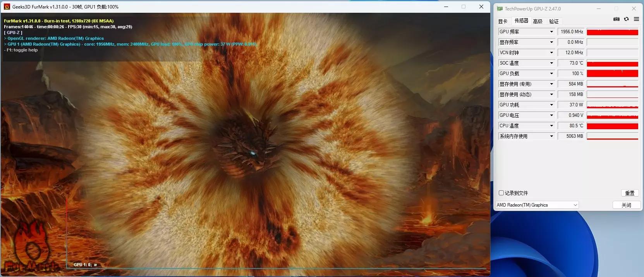Click the VCN 时钟 value 12.0 MHz
Image resolution: width=644 pixels, height=277 pixels.
click(571, 53)
